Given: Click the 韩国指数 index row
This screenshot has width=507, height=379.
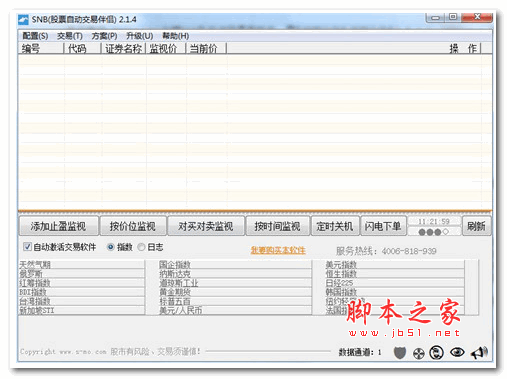Looking at the screenshot, I should (395, 292).
